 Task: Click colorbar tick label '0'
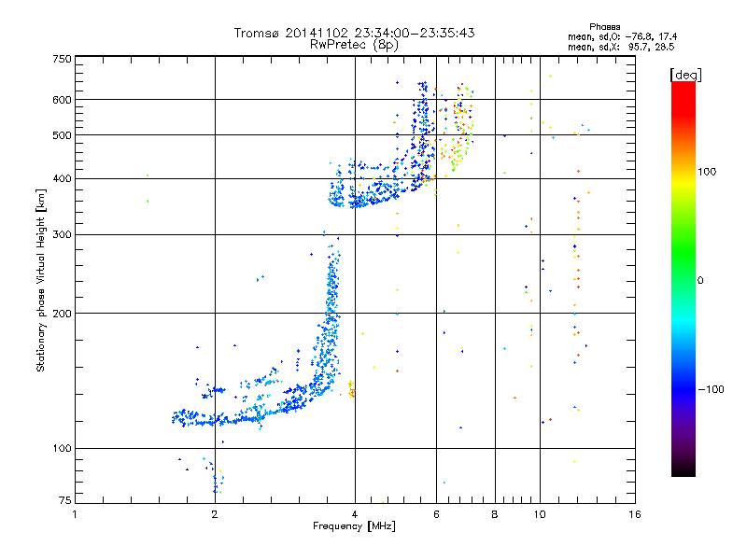(x=700, y=281)
